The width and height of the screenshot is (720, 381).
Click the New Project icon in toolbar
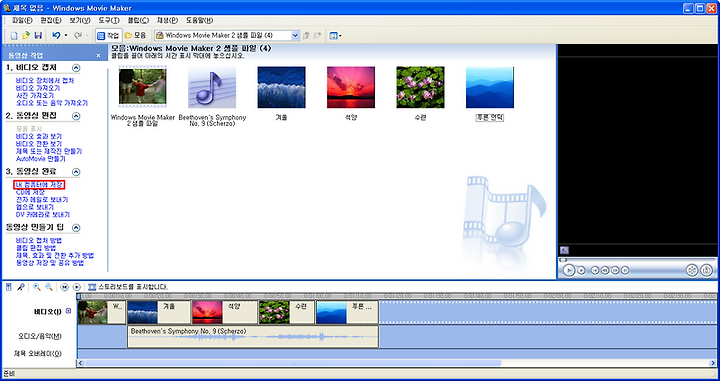click(x=14, y=35)
